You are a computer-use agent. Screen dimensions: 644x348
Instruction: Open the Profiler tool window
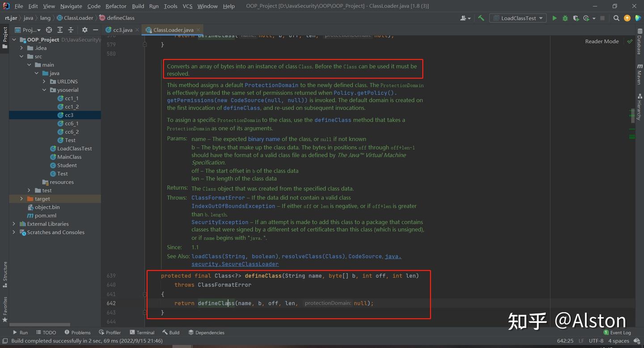click(x=110, y=332)
